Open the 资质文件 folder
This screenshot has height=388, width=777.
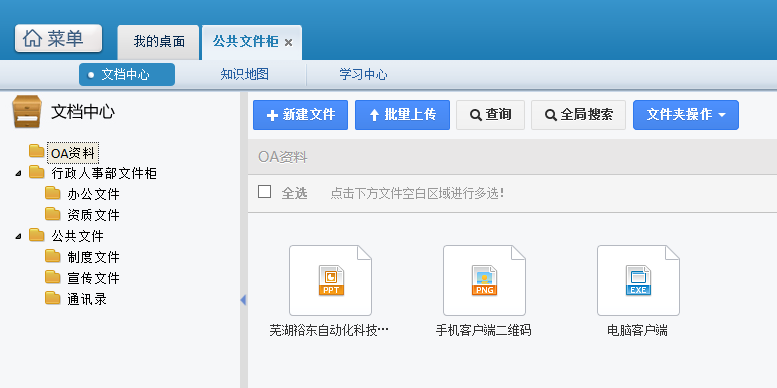(93, 215)
